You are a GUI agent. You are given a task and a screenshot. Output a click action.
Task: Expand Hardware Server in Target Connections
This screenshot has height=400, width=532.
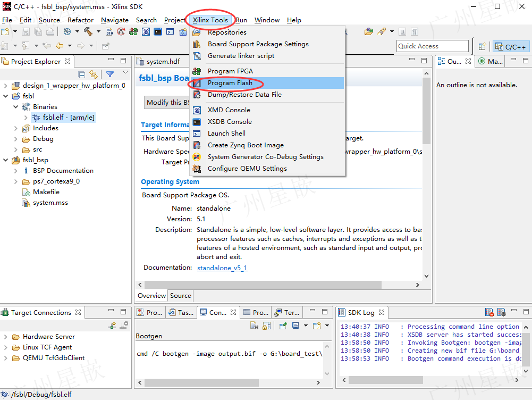click(x=5, y=337)
